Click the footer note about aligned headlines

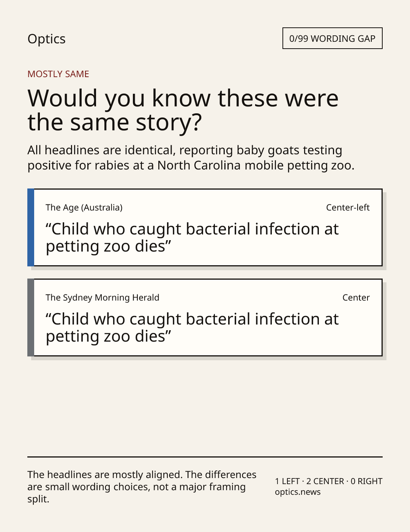coord(142,487)
